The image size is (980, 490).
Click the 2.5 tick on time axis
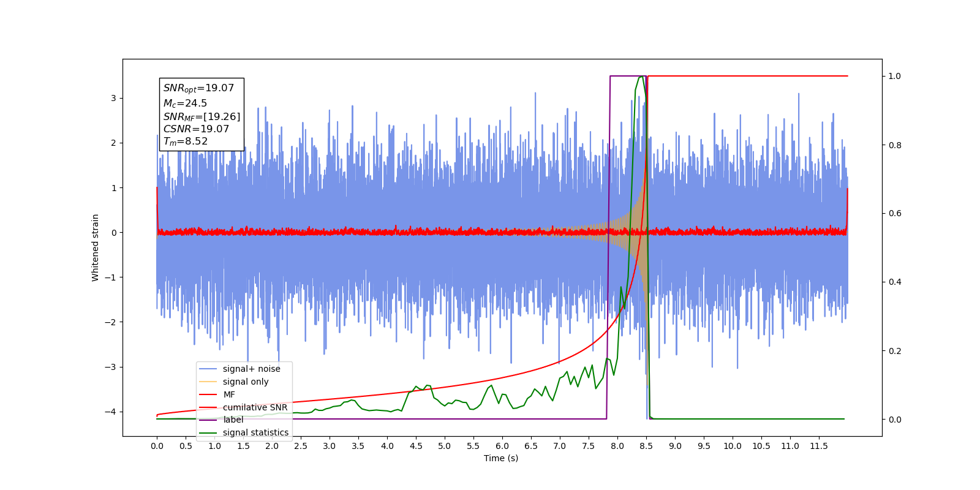[301, 446]
